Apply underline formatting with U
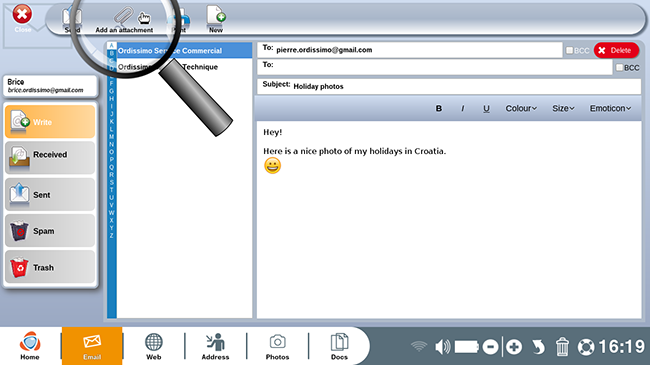The height and width of the screenshot is (365, 650). [x=486, y=108]
